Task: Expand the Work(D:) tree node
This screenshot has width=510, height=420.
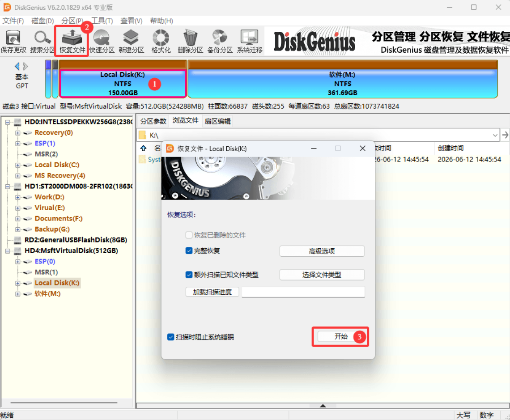Action: [x=18, y=197]
